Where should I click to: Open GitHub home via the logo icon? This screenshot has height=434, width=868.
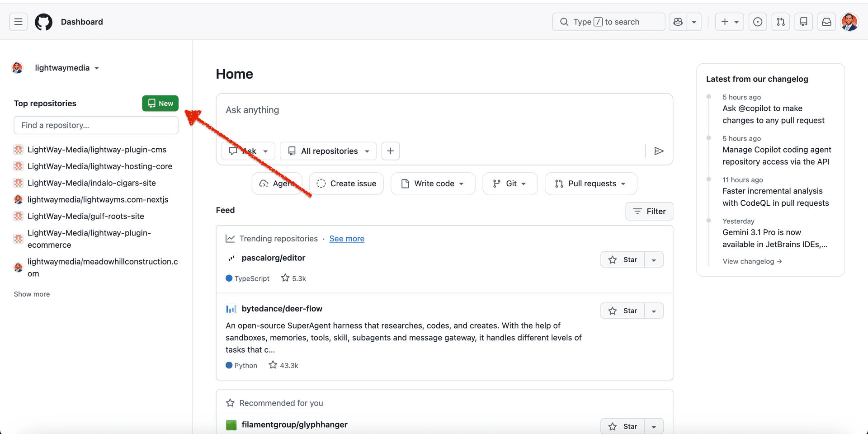coord(43,22)
